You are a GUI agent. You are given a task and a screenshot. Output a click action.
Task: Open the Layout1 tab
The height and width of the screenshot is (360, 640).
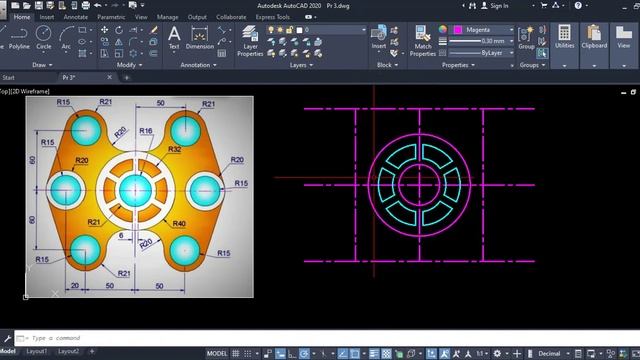point(36,351)
